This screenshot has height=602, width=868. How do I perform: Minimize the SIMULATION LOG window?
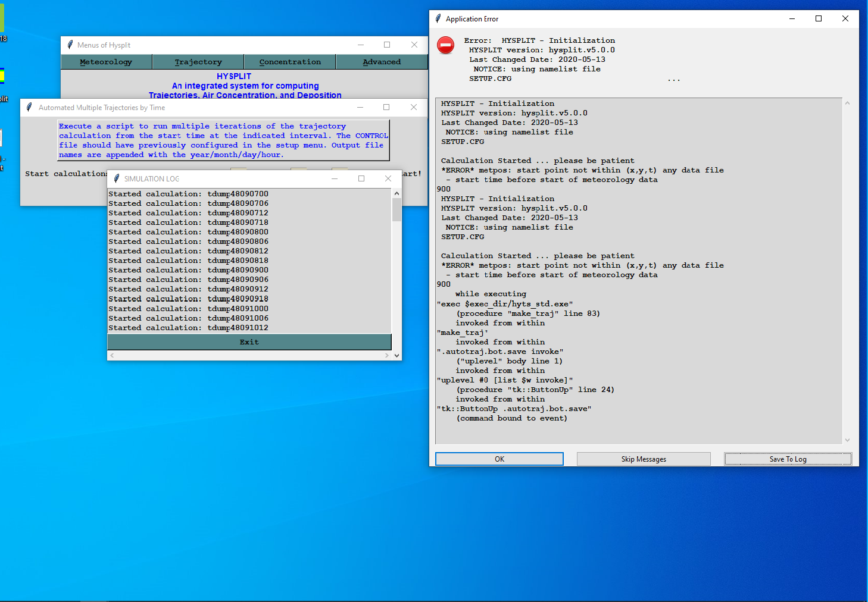click(x=335, y=178)
